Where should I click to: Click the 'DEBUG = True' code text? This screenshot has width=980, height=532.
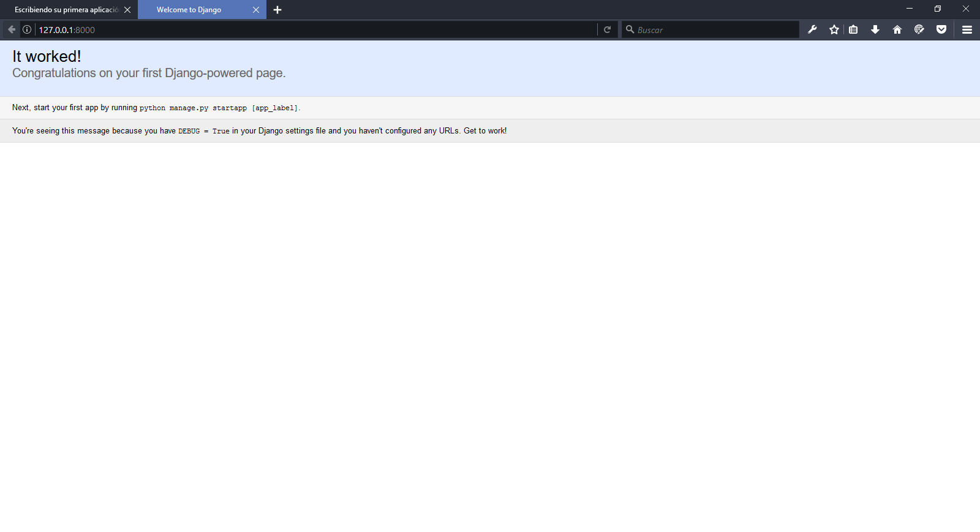point(203,131)
